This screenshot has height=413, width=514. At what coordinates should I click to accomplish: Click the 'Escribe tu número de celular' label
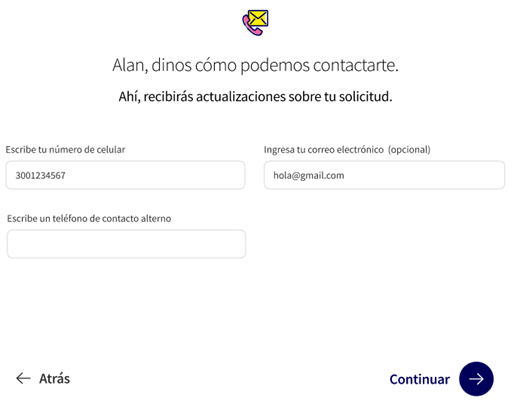coord(65,149)
